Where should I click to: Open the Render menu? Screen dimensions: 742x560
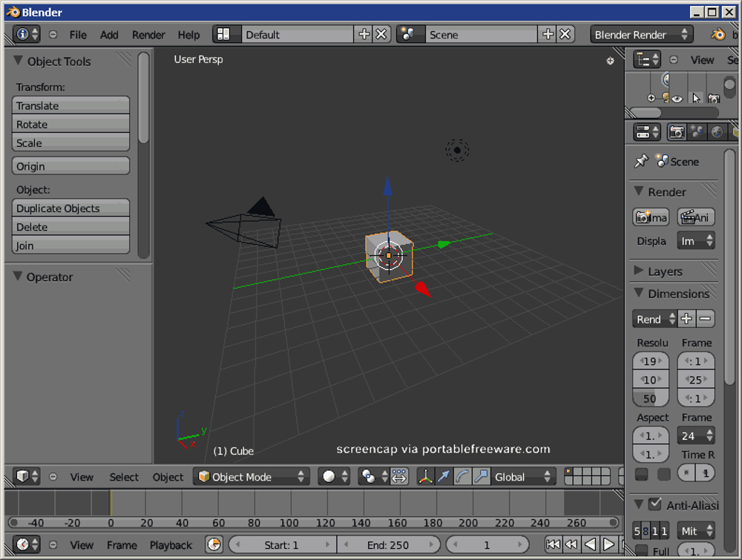click(148, 35)
